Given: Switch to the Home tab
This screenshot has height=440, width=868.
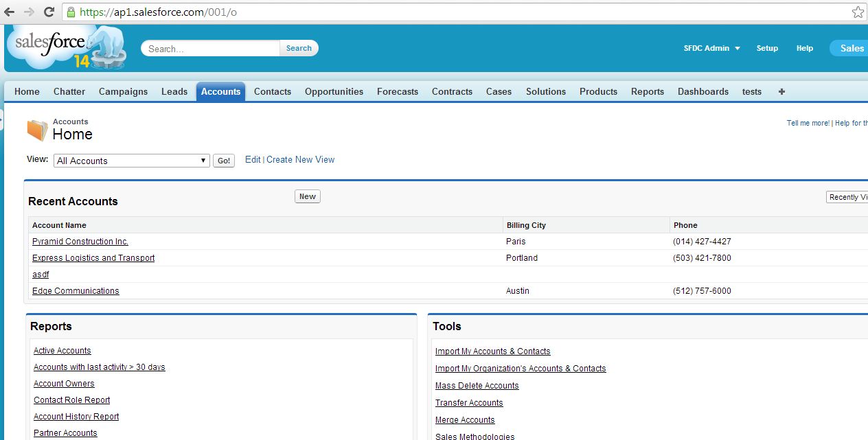Looking at the screenshot, I should pyautogui.click(x=27, y=91).
